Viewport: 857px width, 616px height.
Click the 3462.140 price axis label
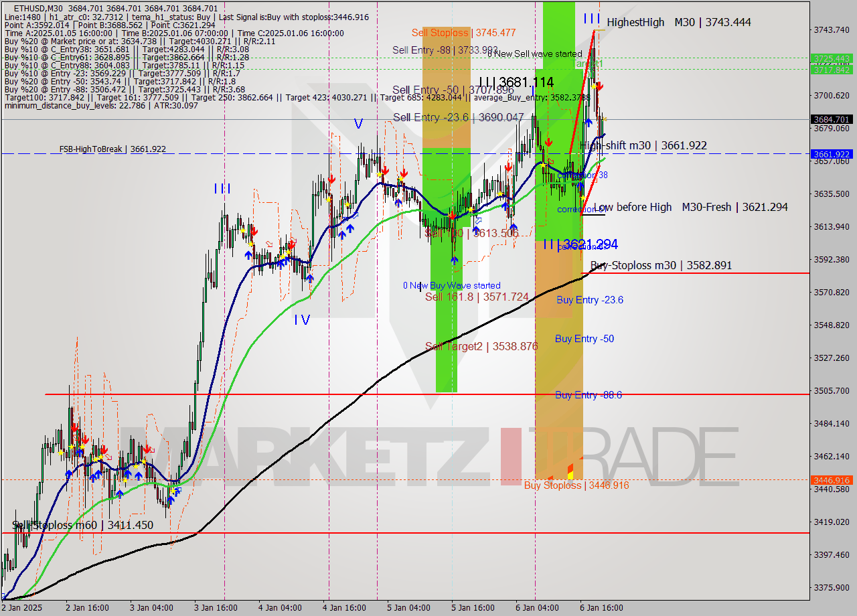(x=831, y=456)
